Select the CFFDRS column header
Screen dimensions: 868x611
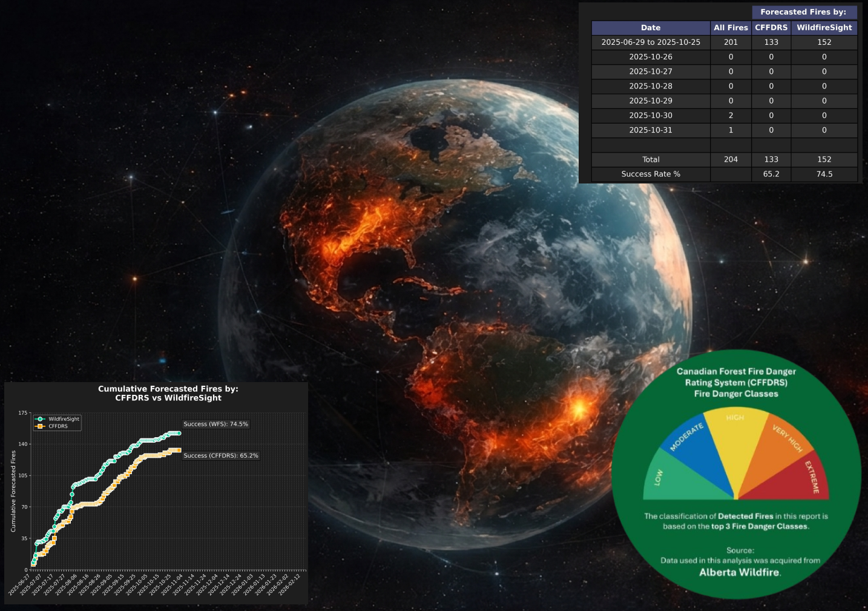tap(771, 27)
